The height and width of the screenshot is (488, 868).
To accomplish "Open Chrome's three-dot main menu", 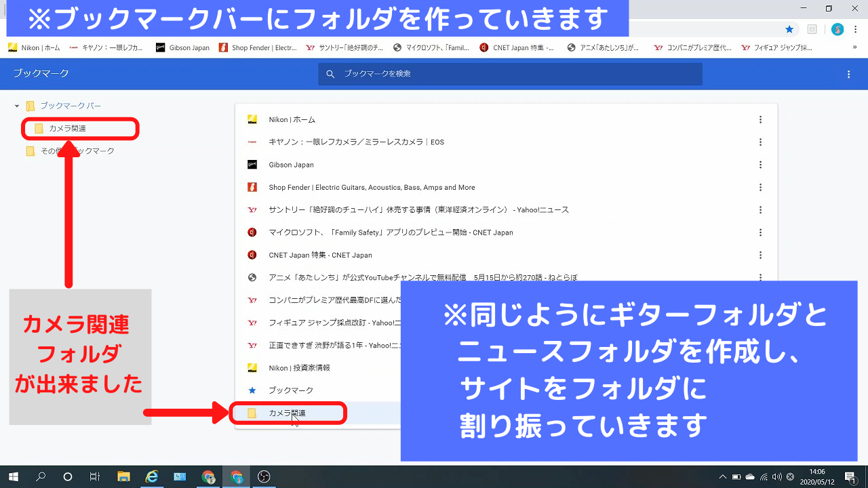I will tap(856, 30).
